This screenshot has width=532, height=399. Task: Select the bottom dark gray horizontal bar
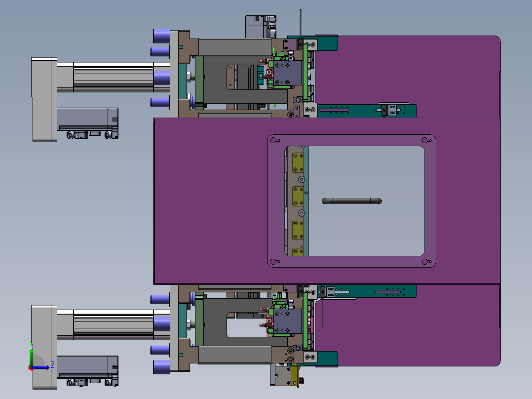coord(235,355)
